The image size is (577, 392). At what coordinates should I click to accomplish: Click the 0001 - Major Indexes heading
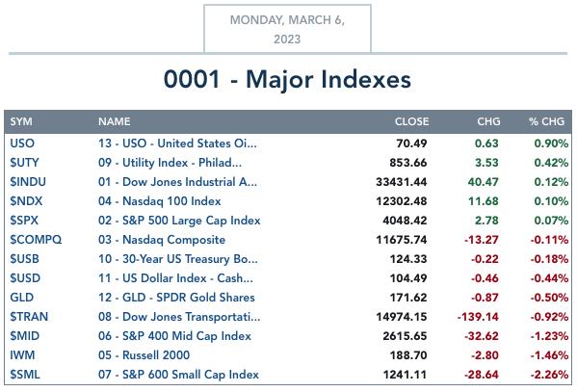[x=287, y=79]
